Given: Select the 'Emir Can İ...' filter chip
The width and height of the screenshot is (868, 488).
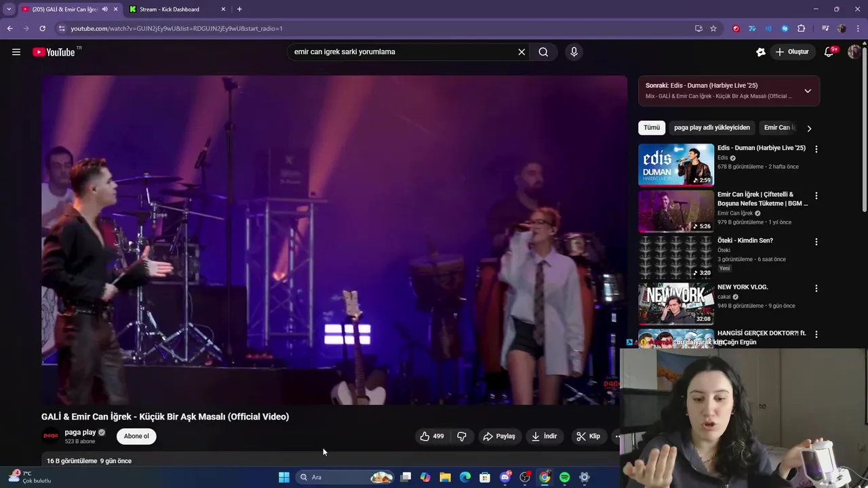Looking at the screenshot, I should click(x=779, y=127).
